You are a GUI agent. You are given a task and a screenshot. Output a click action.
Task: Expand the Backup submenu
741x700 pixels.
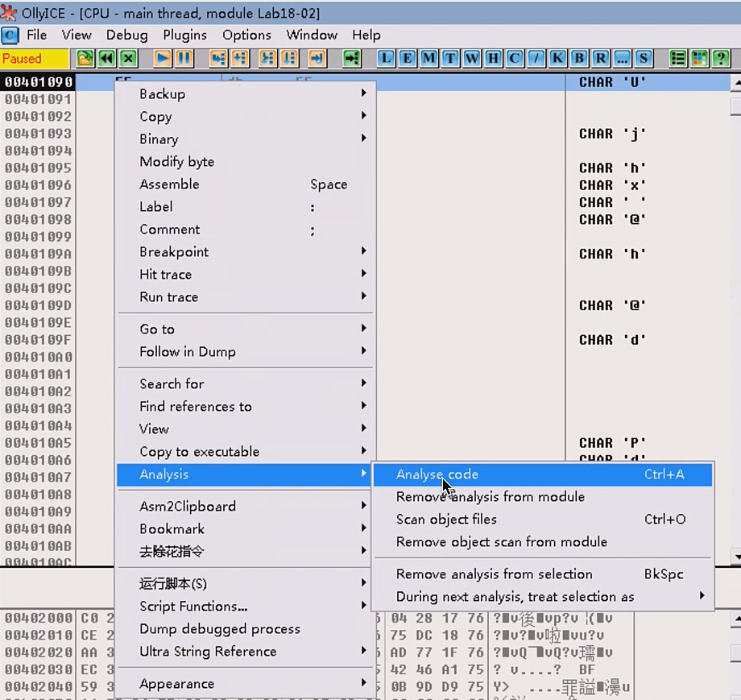pyautogui.click(x=246, y=93)
